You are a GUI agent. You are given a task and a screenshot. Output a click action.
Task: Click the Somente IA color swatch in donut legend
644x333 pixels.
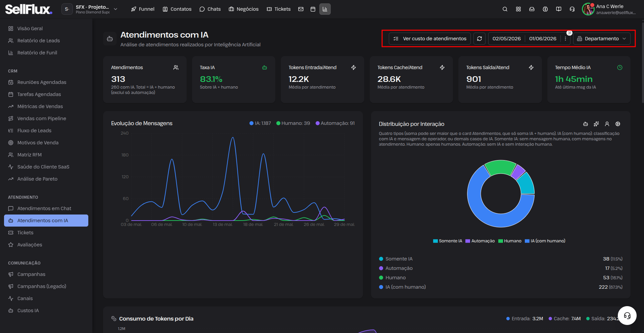tap(435, 241)
